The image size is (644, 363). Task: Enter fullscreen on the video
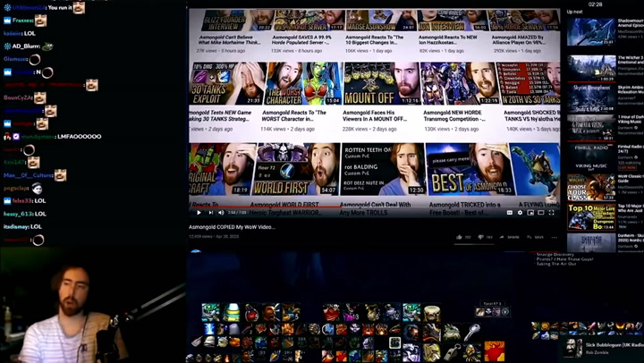(552, 212)
